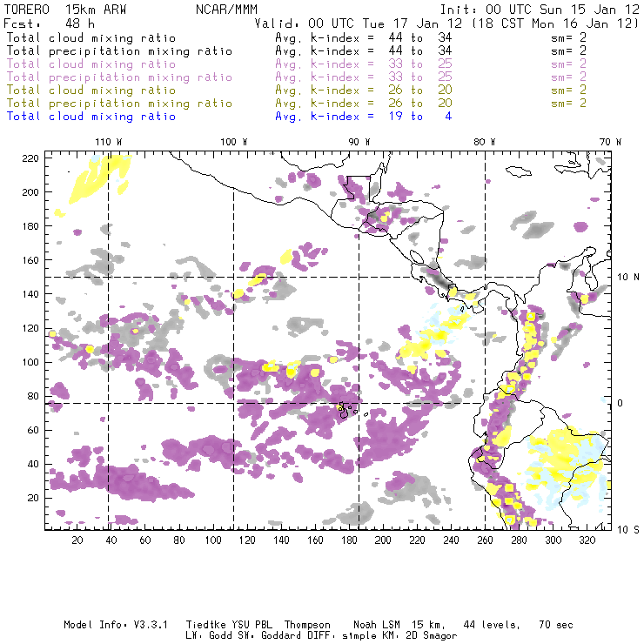
Task: Click the '80 W' longitude label
Action: click(485, 142)
